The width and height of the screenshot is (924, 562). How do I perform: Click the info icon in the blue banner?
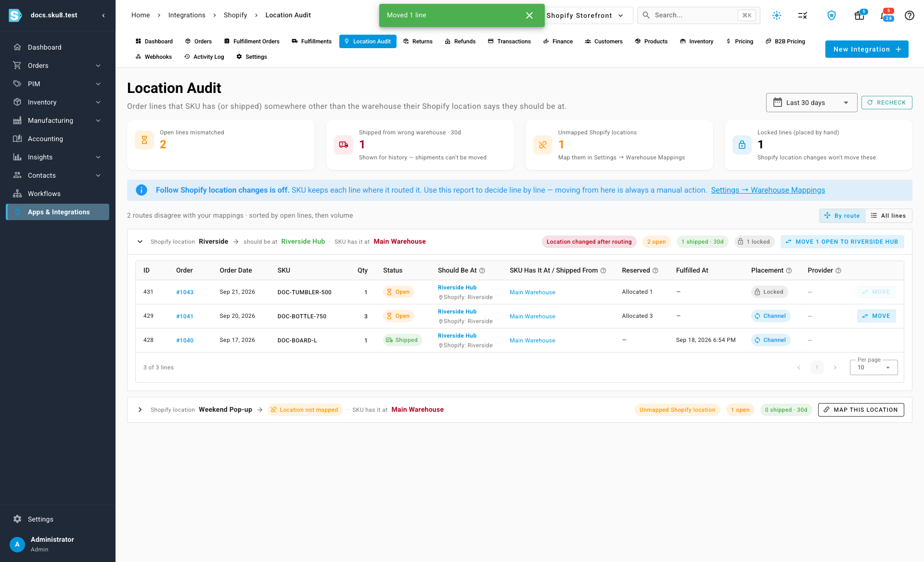point(141,190)
